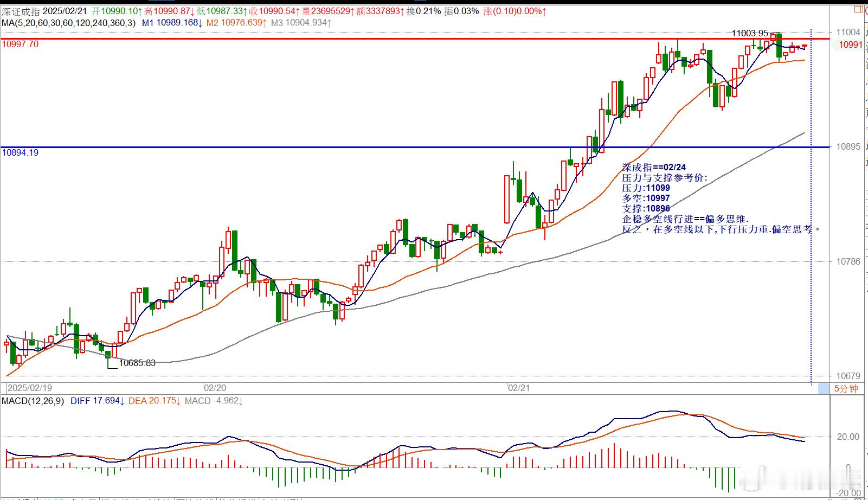868x500 pixels.
Task: Click the current price tag 10991
Action: [x=850, y=45]
